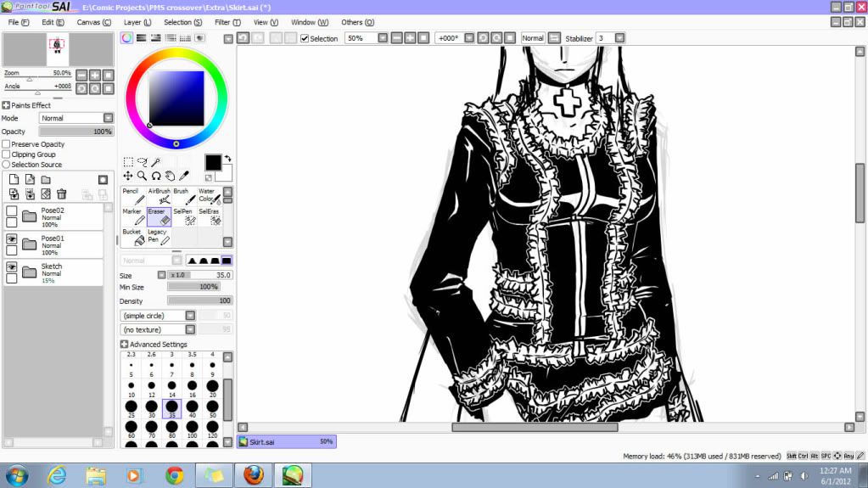The width and height of the screenshot is (868, 488).
Task: Enable Preserve Opacity
Action: click(x=6, y=144)
